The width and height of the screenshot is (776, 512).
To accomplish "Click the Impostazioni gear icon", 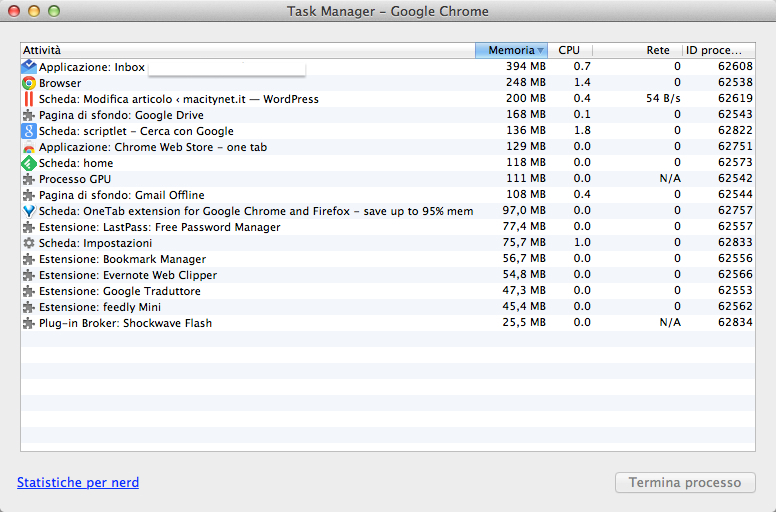I will (x=29, y=243).
